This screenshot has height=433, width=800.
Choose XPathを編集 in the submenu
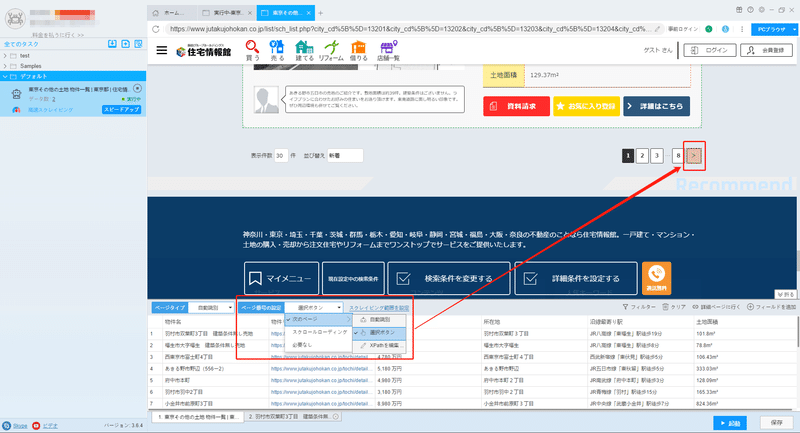(380, 345)
